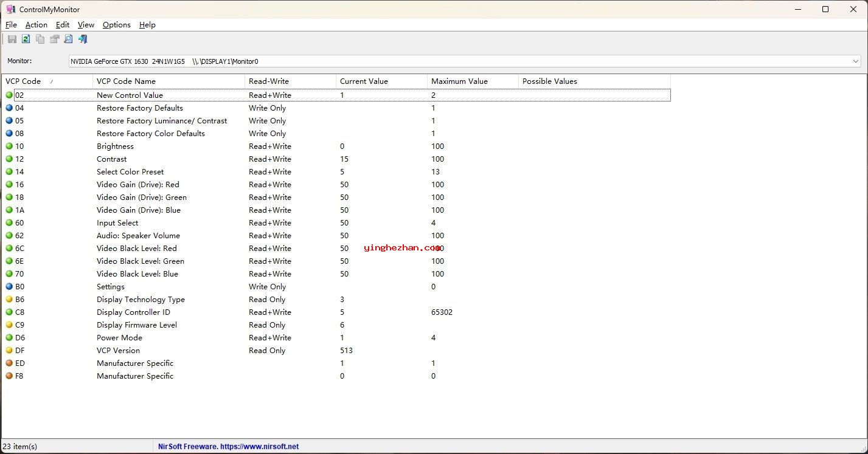Click the Exit toolbar icon
This screenshot has height=454, width=868.
(83, 39)
